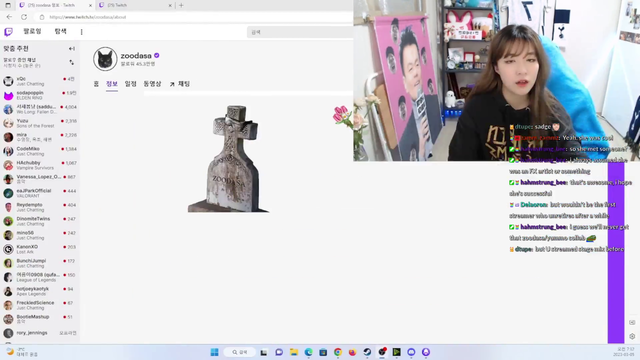Open Vanessa_Lopez_O channel in sidebar
Image resolution: width=640 pixels, height=360 pixels.
[x=40, y=179]
